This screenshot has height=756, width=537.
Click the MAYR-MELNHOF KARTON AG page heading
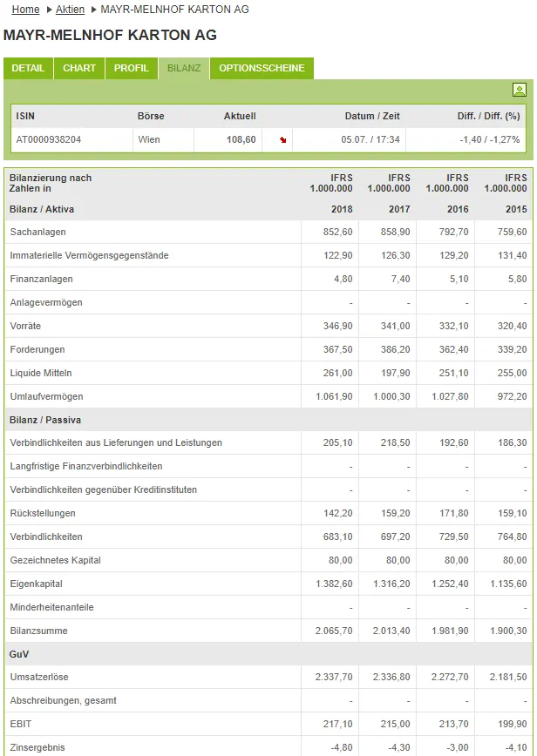click(110, 35)
